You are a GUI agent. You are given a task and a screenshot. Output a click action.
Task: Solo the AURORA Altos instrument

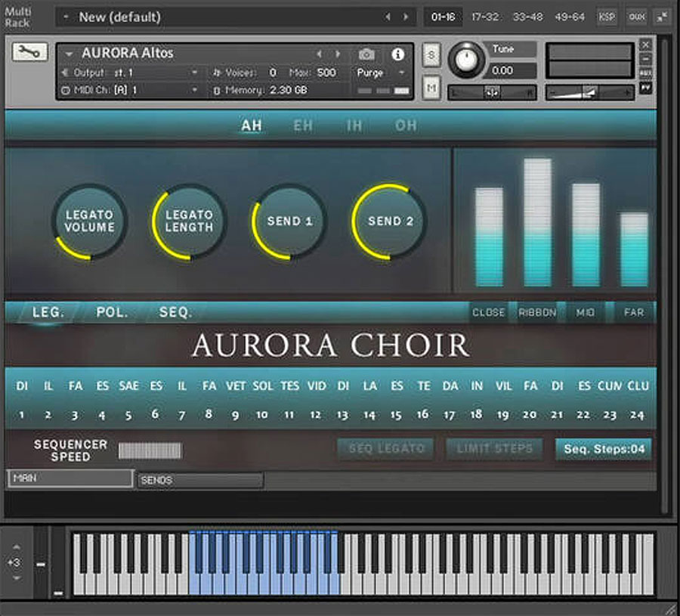tap(431, 55)
